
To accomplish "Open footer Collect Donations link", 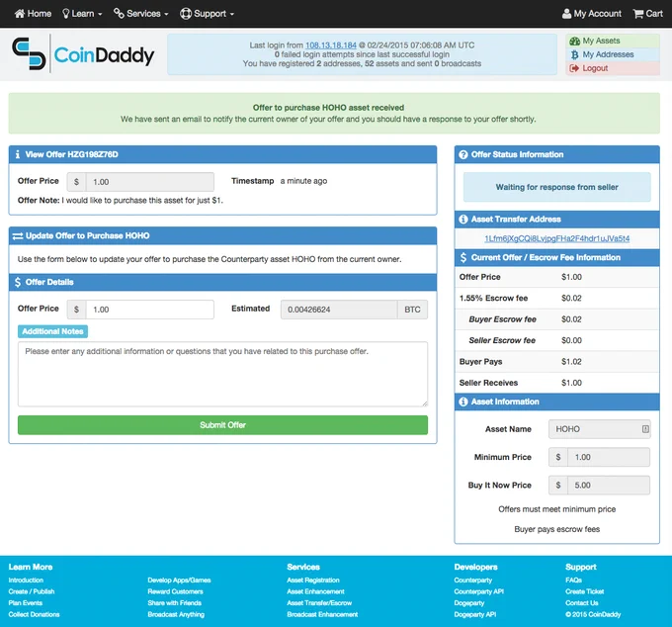I will 34,614.
